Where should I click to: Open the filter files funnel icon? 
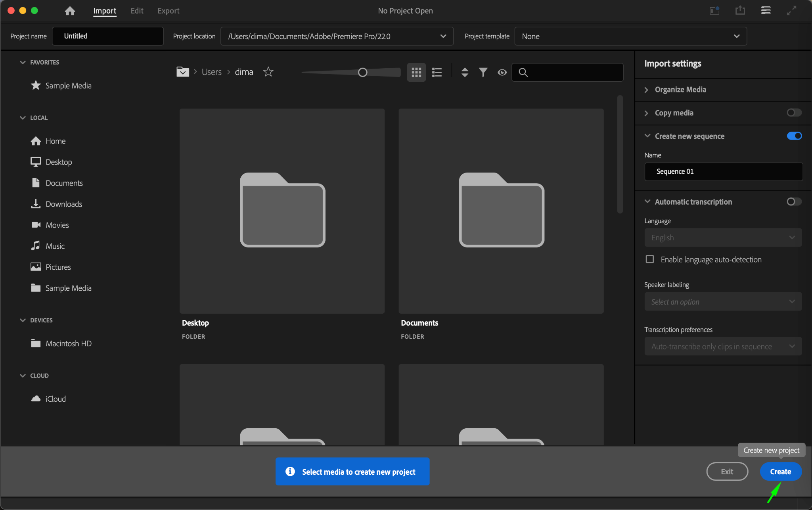point(483,72)
